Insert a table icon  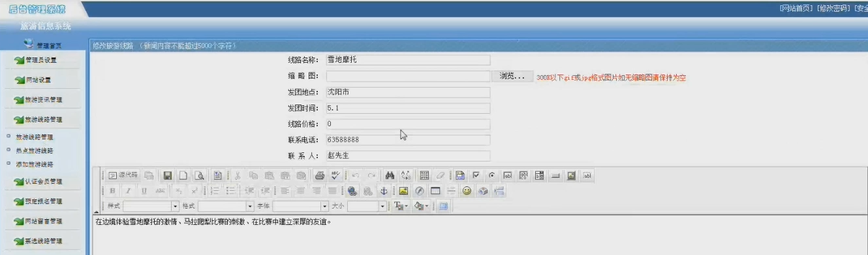[435, 191]
